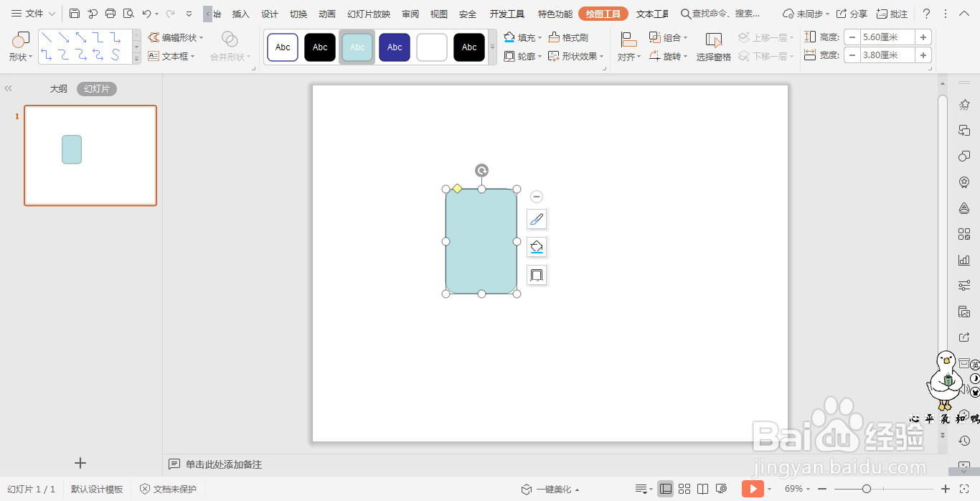This screenshot has height=501, width=980.
Task: Expand the Shapes (形状) dropdown
Action: [21, 57]
